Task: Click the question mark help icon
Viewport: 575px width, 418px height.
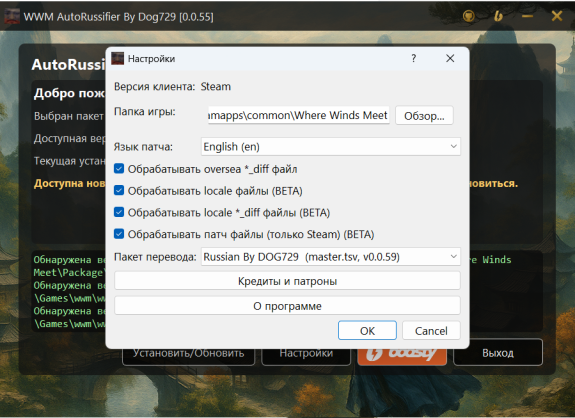Action: tap(414, 58)
